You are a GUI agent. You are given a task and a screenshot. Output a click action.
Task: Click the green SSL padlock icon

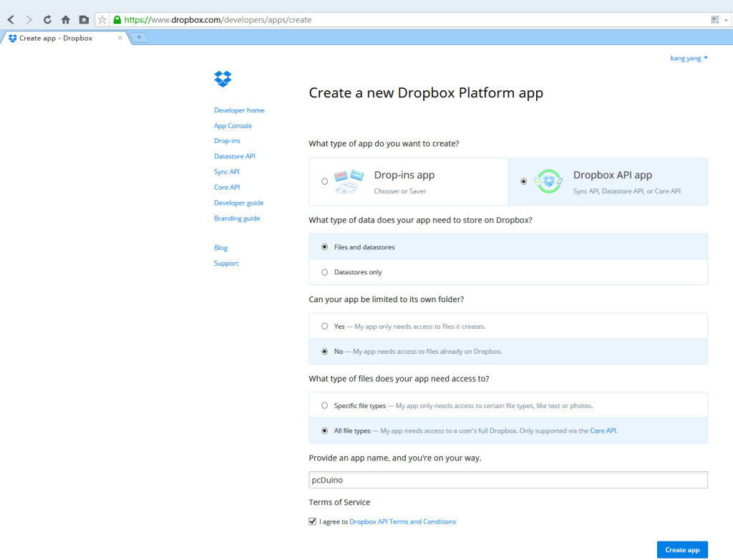[117, 19]
